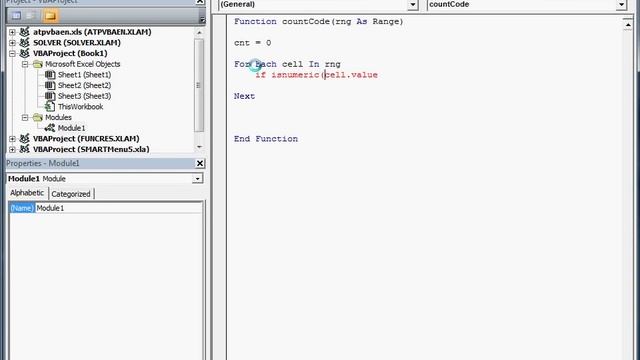Click the 'Next' code line
Image resolution: width=640 pixels, height=360 pixels.
[x=244, y=96]
